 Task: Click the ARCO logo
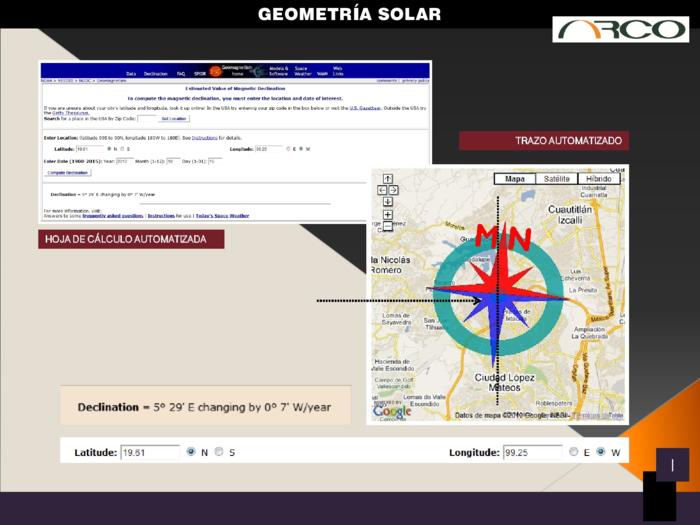[x=620, y=30]
